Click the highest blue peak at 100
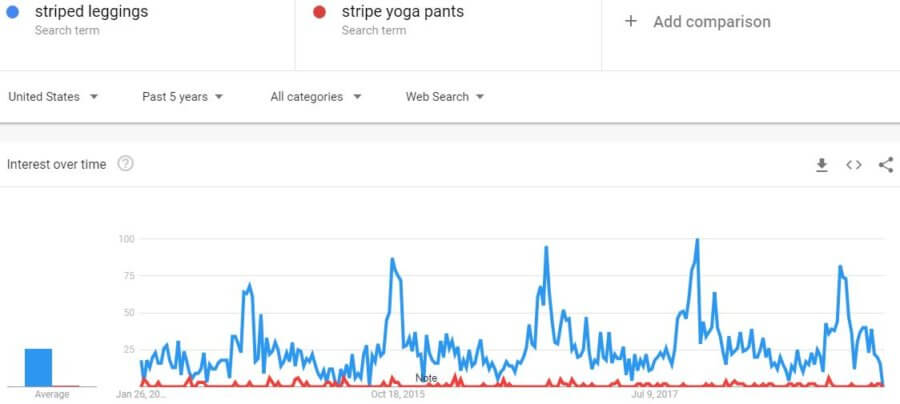Screen dimensions: 900x404 [697, 240]
